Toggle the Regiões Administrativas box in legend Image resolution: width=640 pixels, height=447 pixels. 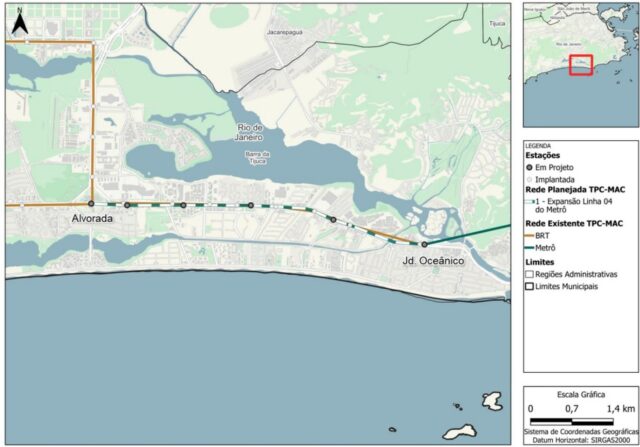(530, 273)
